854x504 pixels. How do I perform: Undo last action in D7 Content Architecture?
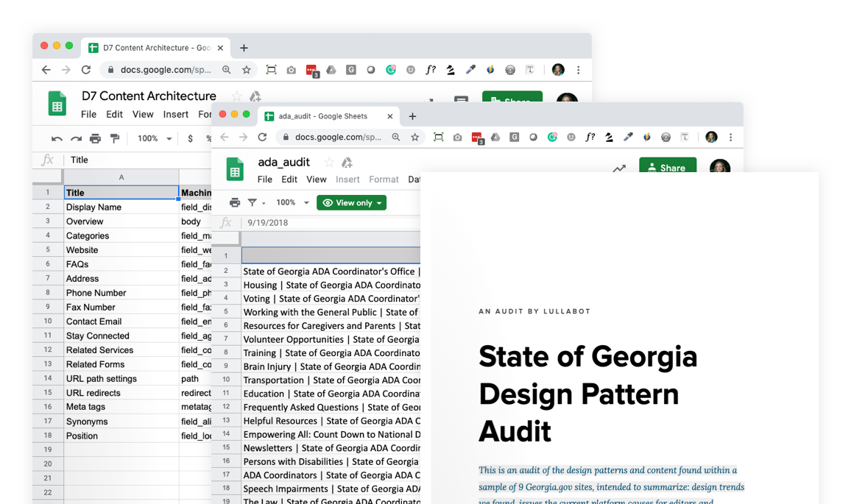point(56,138)
